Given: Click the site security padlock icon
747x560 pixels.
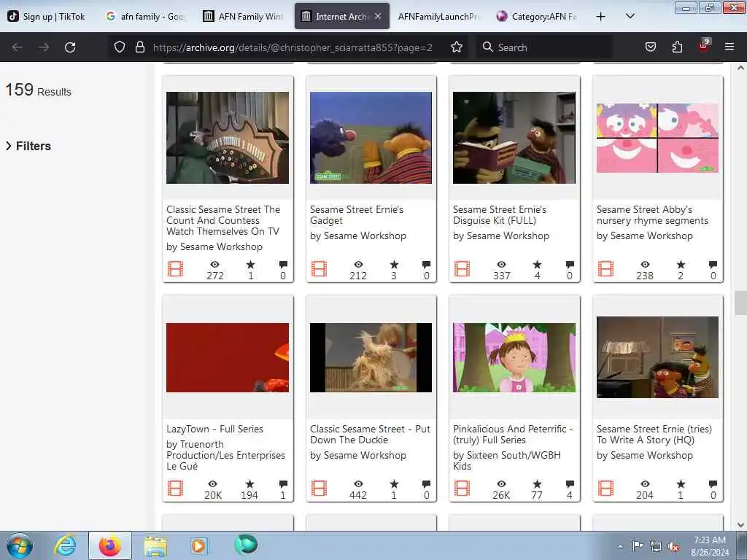Looking at the screenshot, I should click(139, 47).
